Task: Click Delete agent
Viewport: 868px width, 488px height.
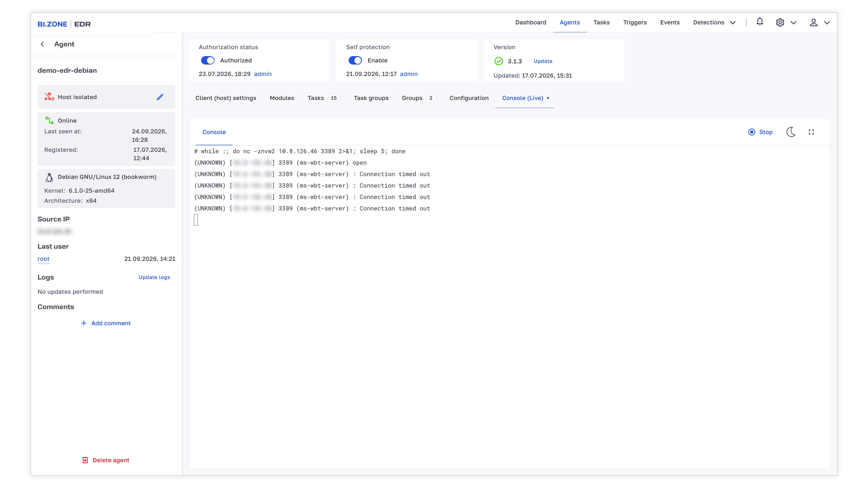Action: [106, 460]
